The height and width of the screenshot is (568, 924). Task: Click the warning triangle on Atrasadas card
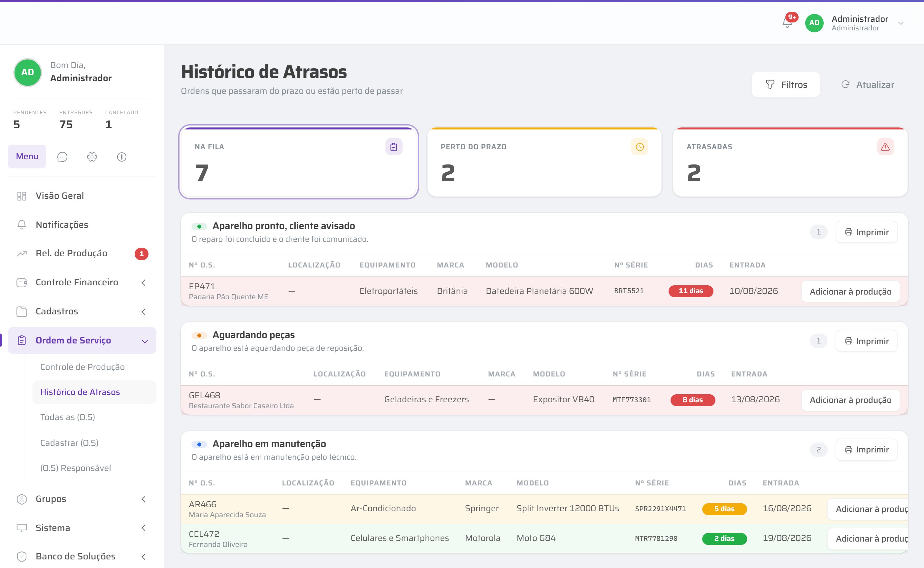click(x=885, y=147)
